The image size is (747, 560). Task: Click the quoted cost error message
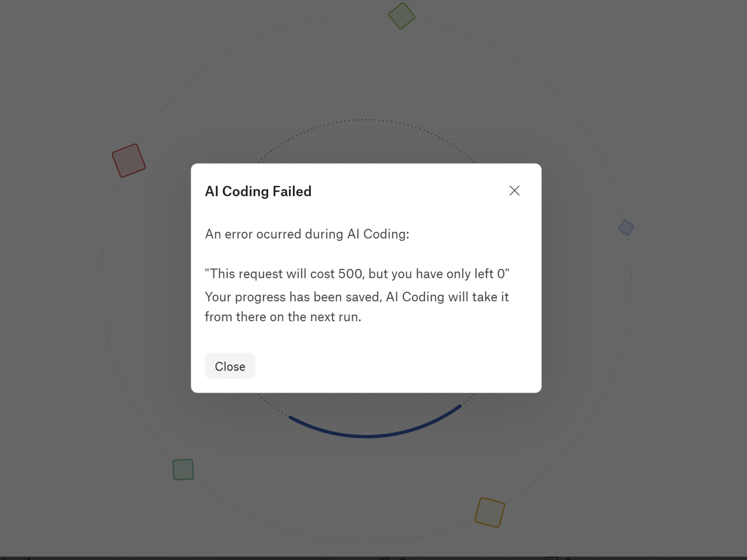pos(357,273)
